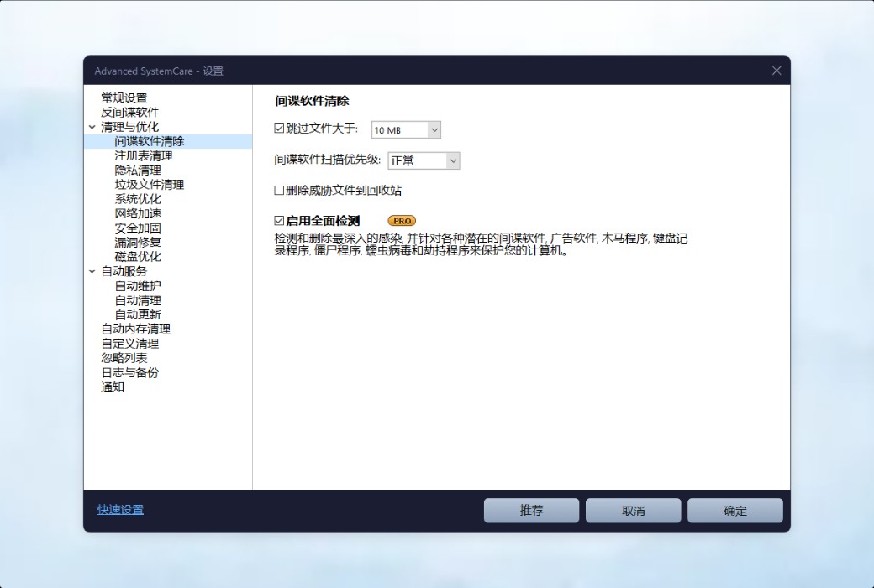
Task: Click the 快速设置 link
Action: coord(120,510)
